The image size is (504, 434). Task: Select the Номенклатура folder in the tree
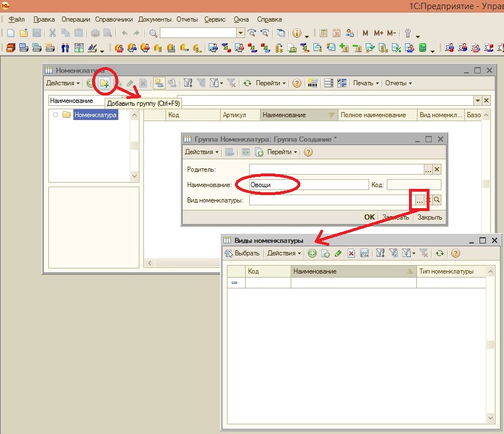click(x=96, y=115)
